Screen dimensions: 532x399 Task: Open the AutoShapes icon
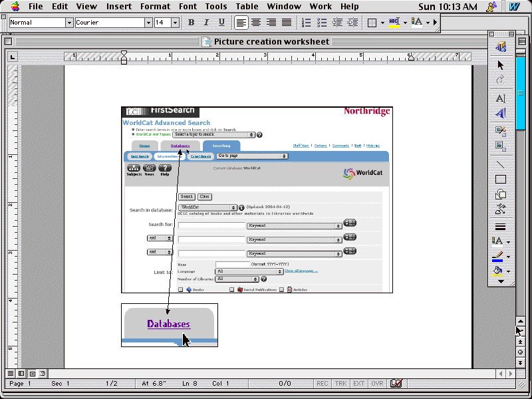coord(501,194)
